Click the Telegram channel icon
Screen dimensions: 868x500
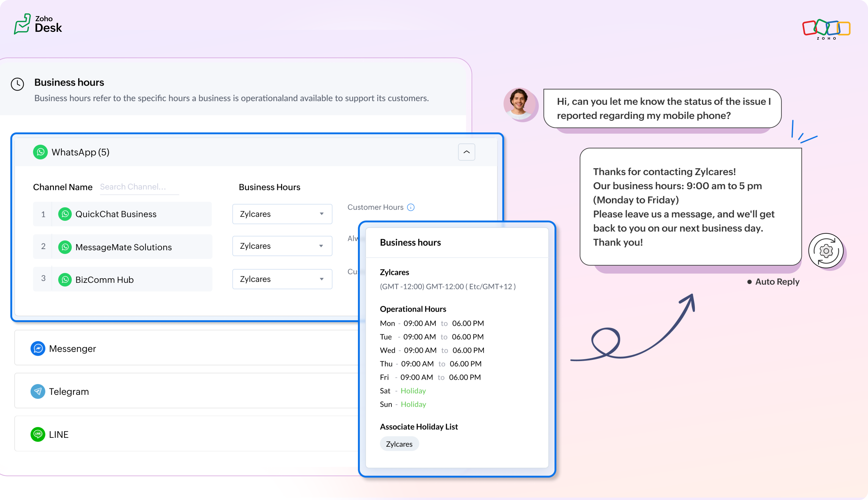click(x=38, y=391)
